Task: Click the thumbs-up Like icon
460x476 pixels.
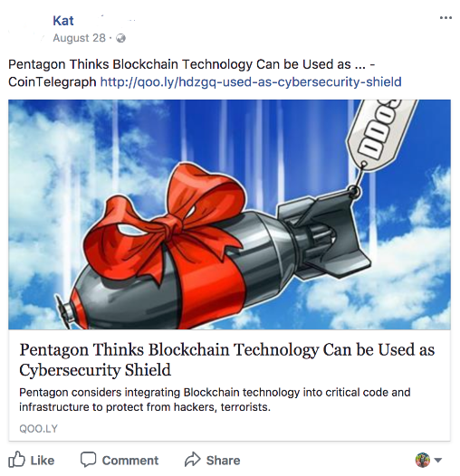Action: [x=16, y=459]
